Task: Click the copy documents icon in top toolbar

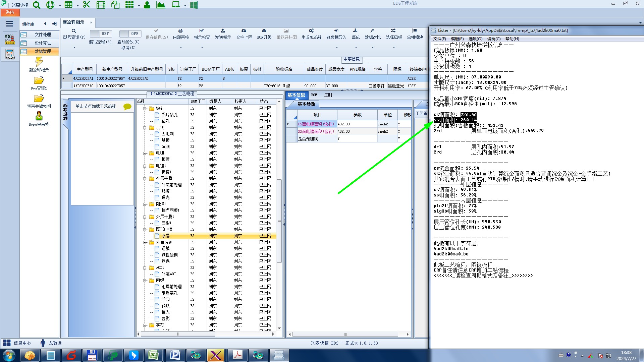Action: 115,5
